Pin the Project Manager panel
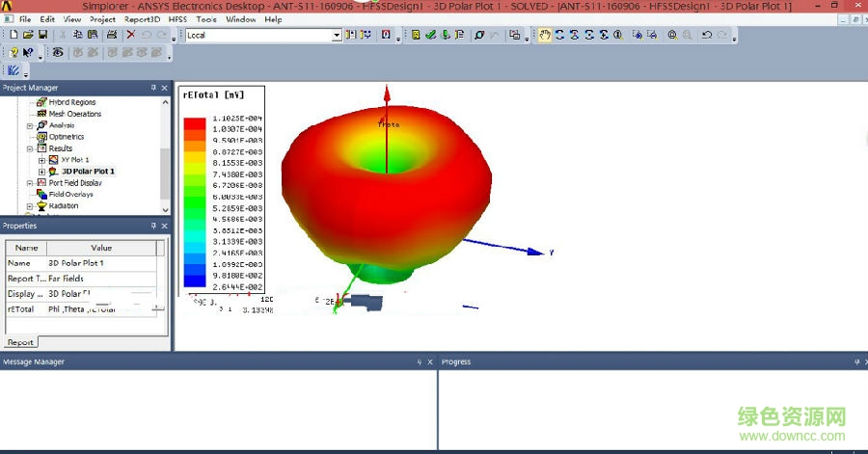Viewport: 868px width, 454px height. click(152, 88)
